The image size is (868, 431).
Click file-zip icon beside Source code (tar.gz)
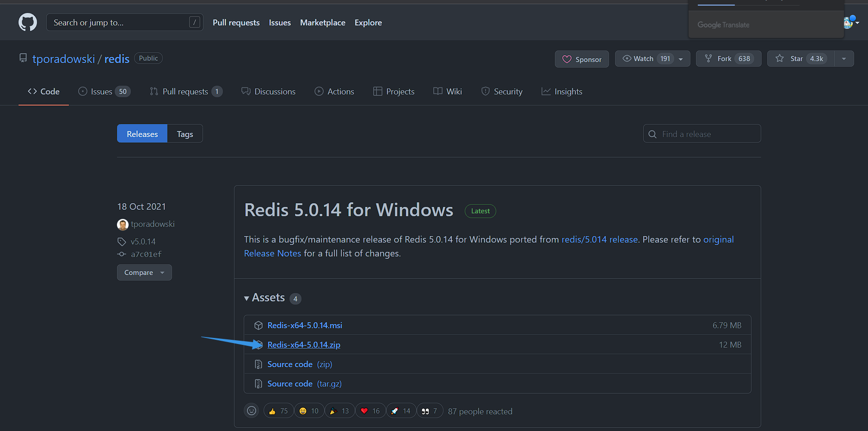[259, 384]
